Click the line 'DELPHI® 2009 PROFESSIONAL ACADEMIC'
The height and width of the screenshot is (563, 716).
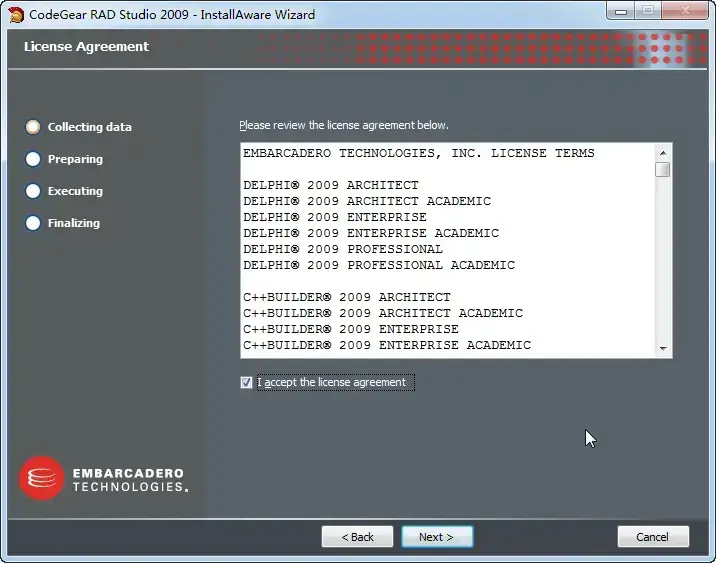[379, 265]
